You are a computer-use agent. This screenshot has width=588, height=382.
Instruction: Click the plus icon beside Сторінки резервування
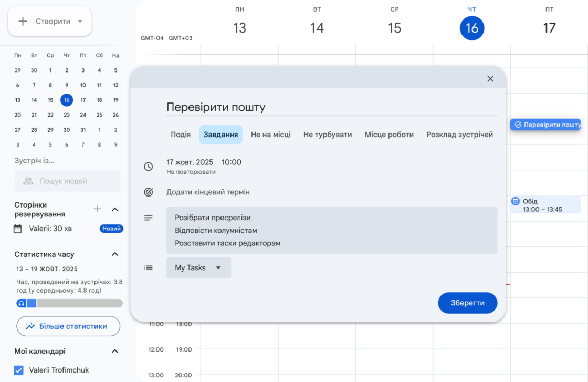[97, 209]
